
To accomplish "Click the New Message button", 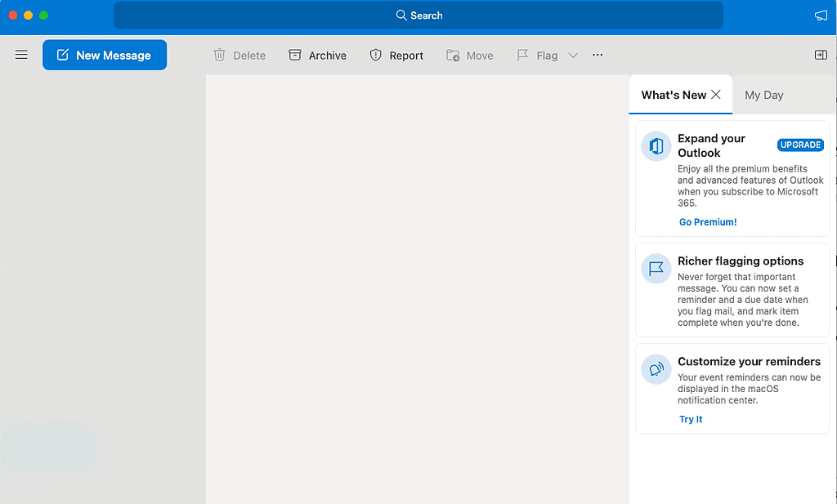I will click(x=105, y=55).
